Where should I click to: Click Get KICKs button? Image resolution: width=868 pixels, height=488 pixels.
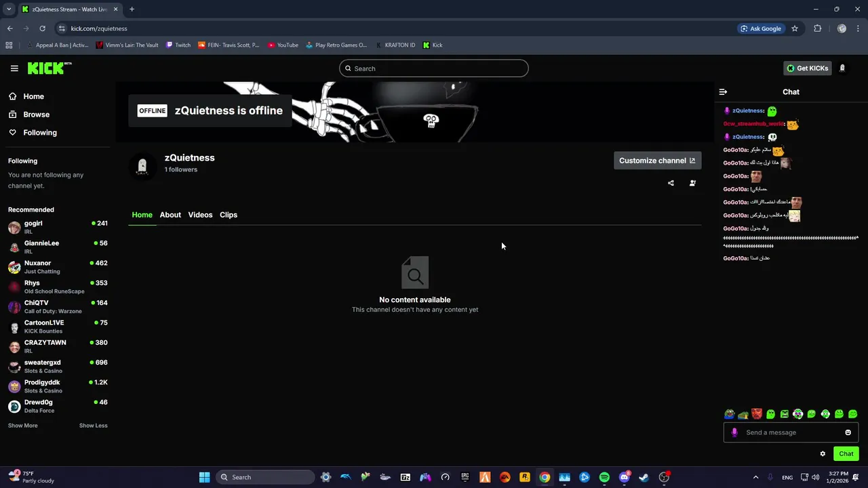point(807,68)
